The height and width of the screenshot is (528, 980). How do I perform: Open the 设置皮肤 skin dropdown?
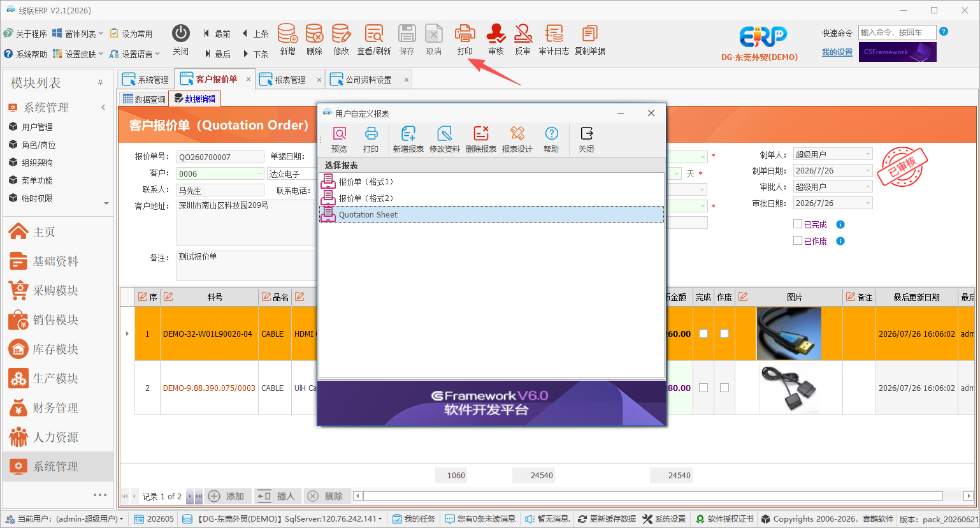78,54
